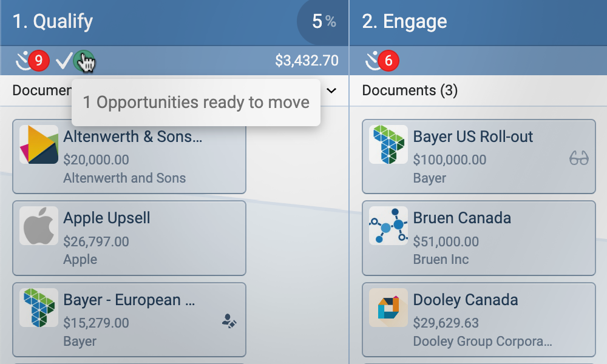Click the Apple logo on Apple Upsell
This screenshot has width=607, height=364.
pyautogui.click(x=39, y=226)
